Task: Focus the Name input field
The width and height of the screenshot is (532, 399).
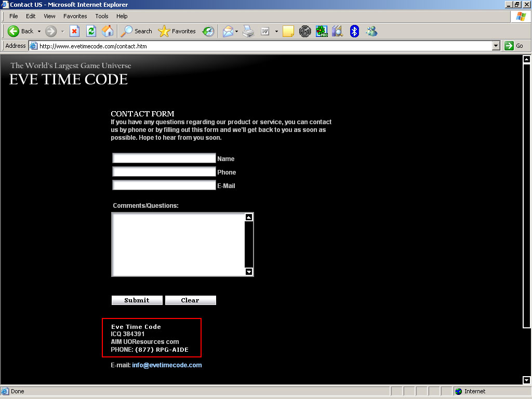Action: click(164, 158)
